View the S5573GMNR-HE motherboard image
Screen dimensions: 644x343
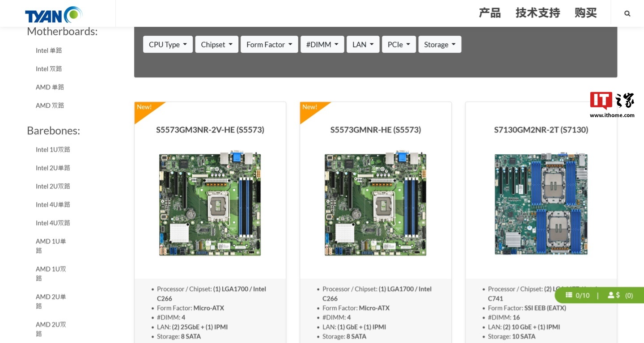pyautogui.click(x=376, y=203)
